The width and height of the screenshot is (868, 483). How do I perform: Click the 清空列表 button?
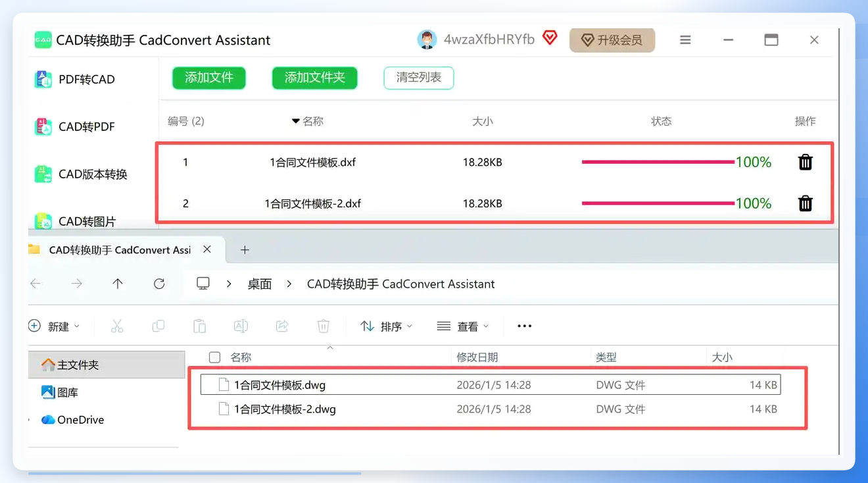419,78
